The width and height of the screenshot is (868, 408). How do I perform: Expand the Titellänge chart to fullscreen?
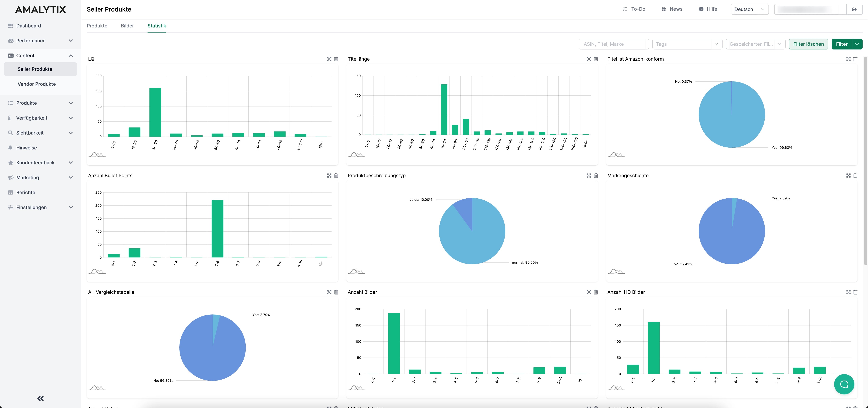click(x=589, y=59)
